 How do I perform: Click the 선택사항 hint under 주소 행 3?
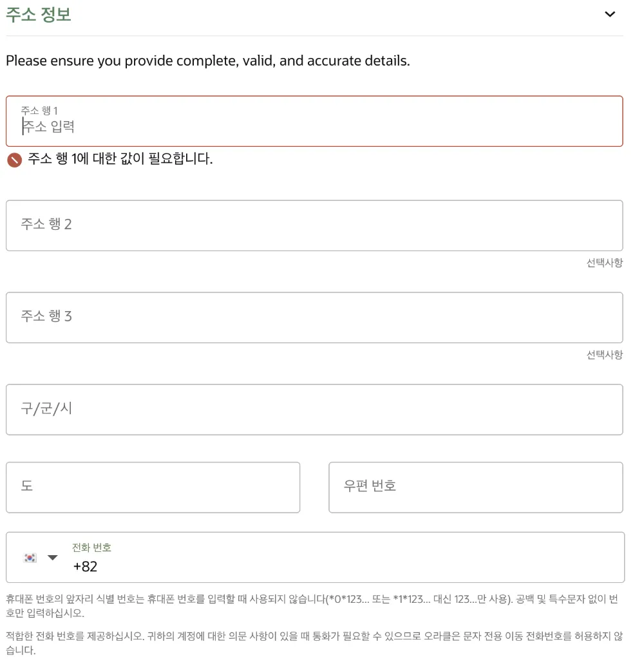pos(605,355)
